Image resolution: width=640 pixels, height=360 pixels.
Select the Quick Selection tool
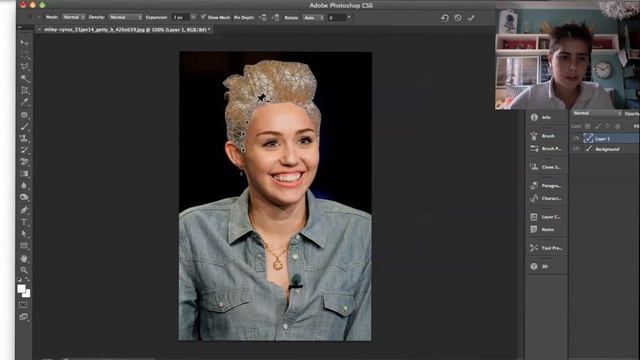coord(24,78)
